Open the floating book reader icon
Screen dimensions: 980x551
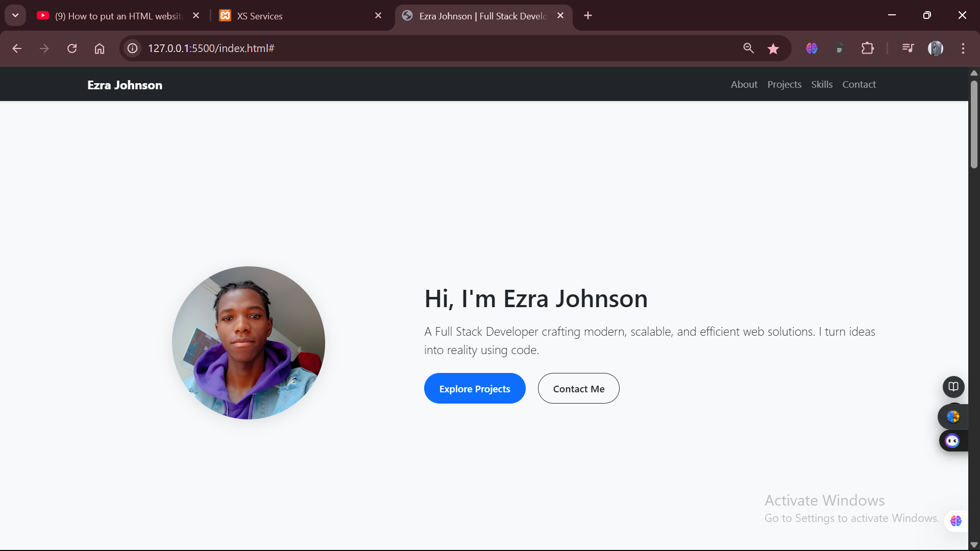953,387
